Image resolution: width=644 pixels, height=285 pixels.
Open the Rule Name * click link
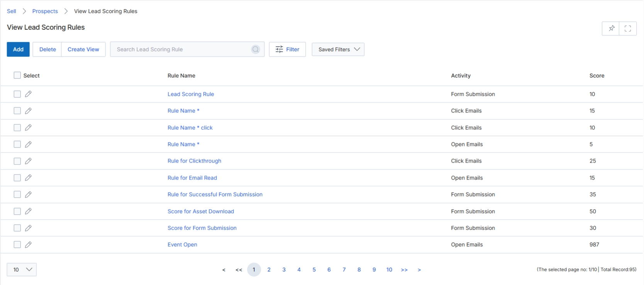[190, 128]
